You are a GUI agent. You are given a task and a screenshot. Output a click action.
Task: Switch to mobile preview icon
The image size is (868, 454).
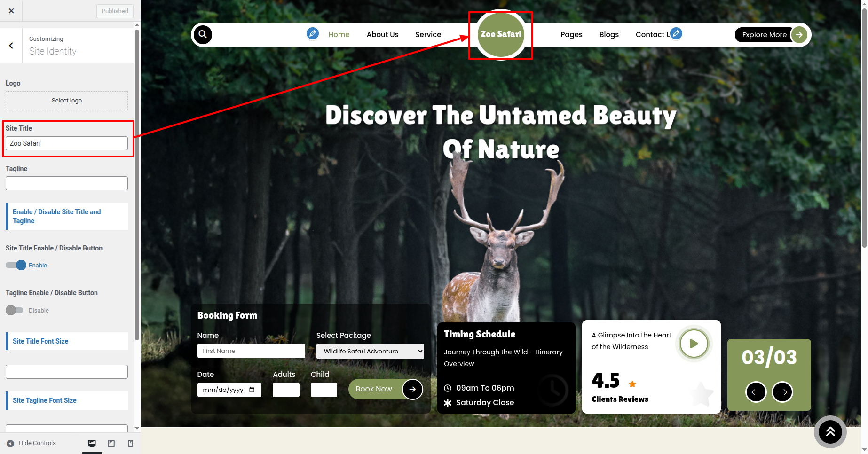click(x=131, y=443)
